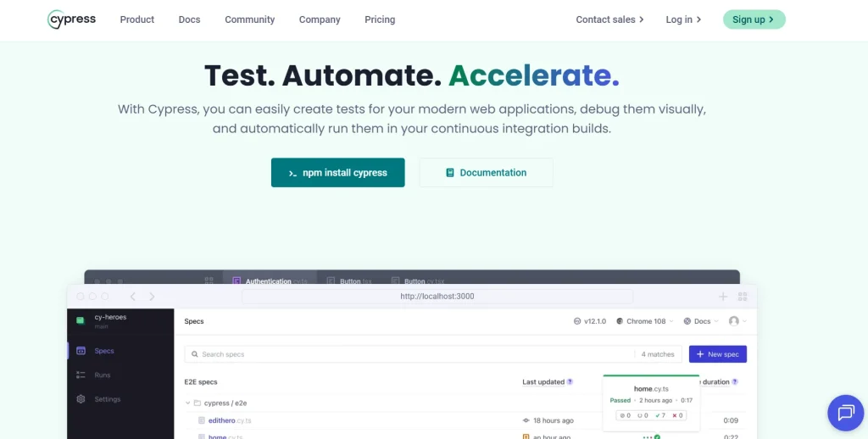This screenshot has width=868, height=439.
Task: Click the help icon beside Last updated
Action: (570, 382)
